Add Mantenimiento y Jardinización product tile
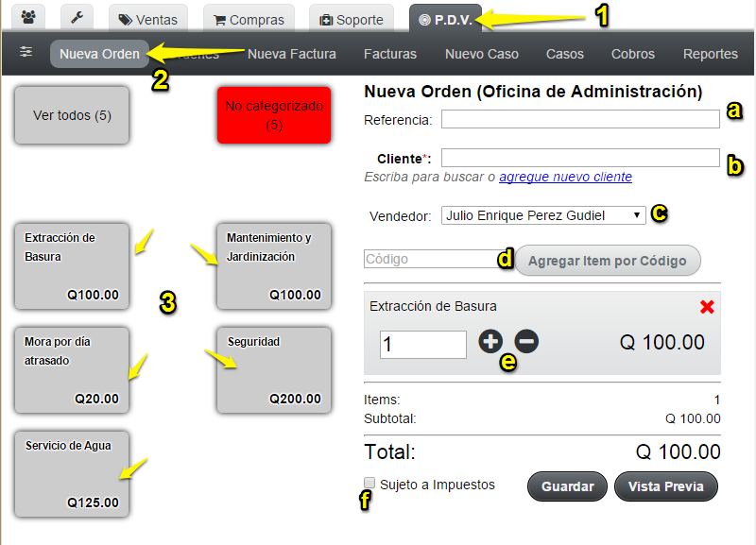The image size is (756, 545). (274, 266)
